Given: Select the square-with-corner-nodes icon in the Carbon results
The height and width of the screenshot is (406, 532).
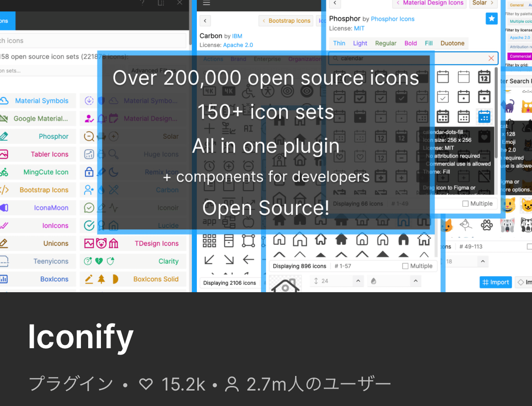Looking at the screenshot, I should pos(248,240).
